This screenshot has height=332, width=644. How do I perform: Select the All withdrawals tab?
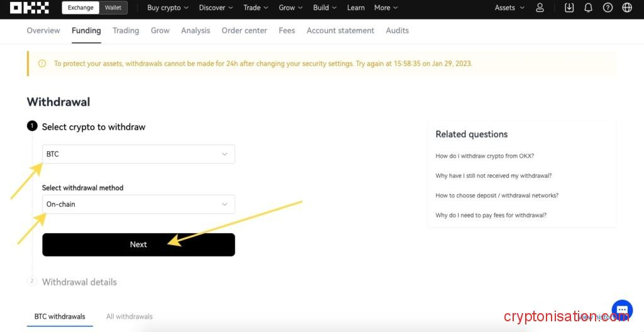pyautogui.click(x=130, y=316)
